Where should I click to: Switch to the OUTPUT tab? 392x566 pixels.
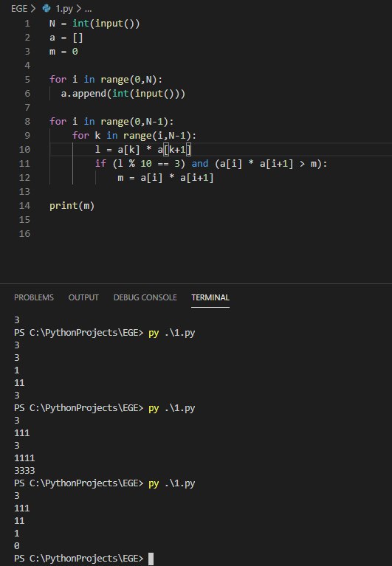tap(83, 297)
